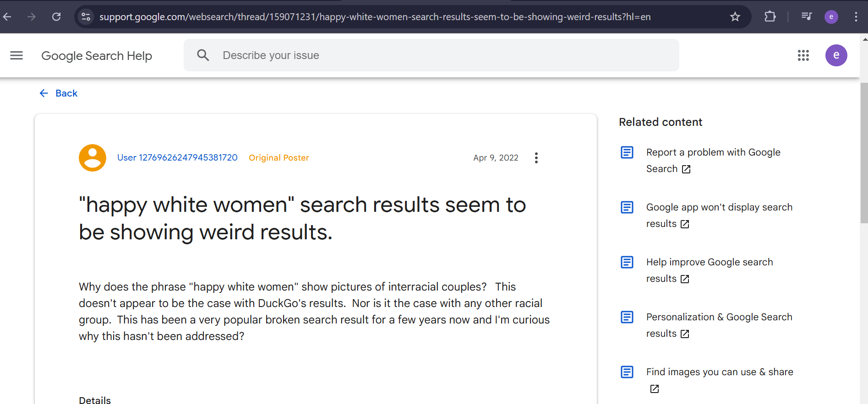Click the post author's orange avatar

(x=93, y=158)
